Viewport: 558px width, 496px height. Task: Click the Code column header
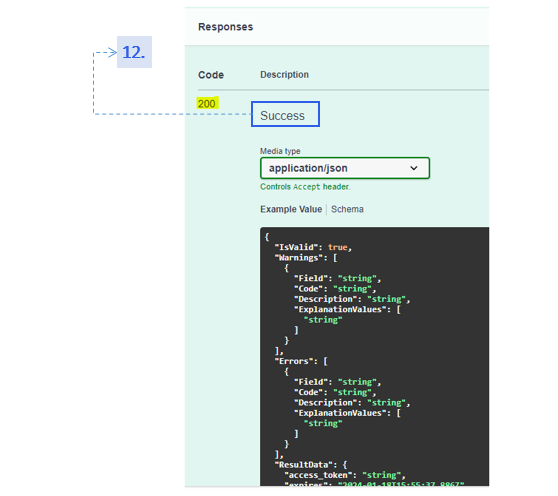(211, 75)
